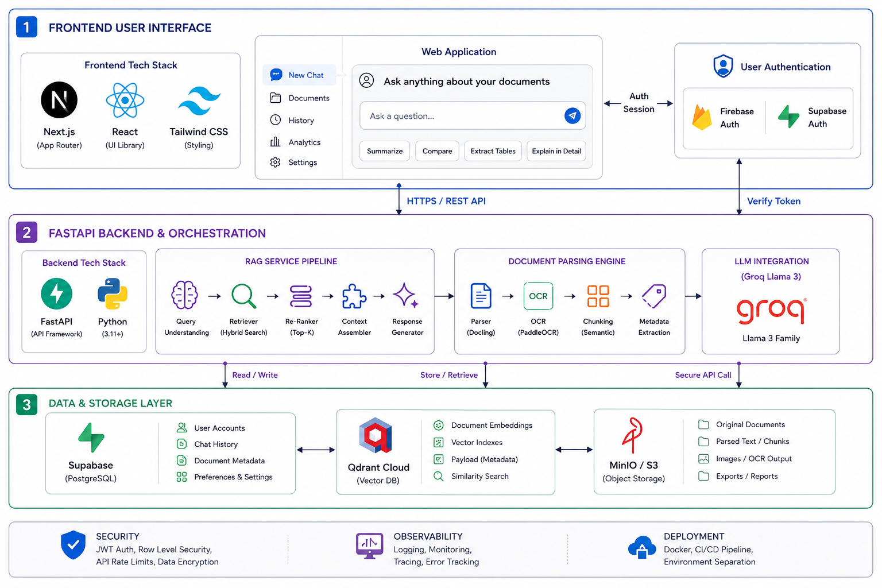882x588 pixels.
Task: Select the Metadata Extraction tag icon
Action: [654, 296]
